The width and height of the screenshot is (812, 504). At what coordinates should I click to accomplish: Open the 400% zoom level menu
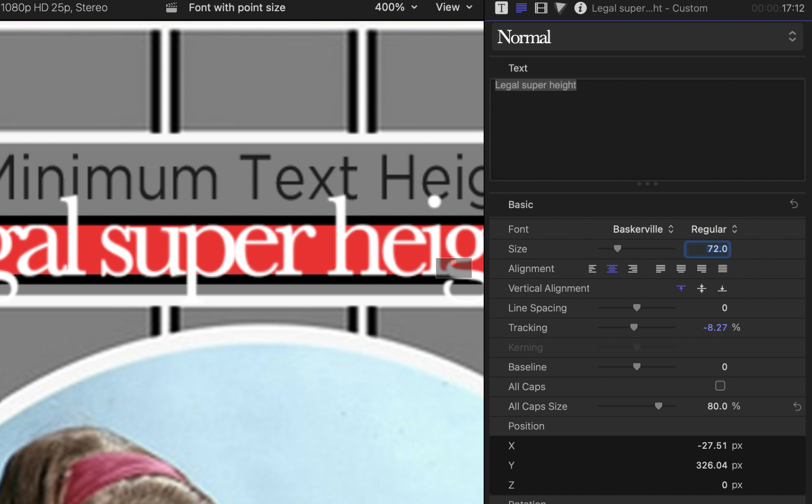[x=396, y=7]
